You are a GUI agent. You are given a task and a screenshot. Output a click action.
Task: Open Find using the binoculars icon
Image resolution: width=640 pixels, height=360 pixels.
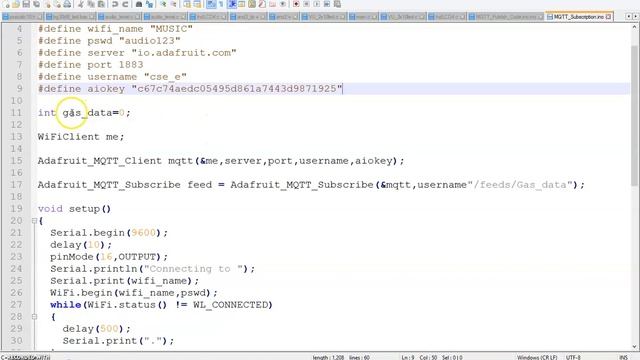tap(139, 4)
